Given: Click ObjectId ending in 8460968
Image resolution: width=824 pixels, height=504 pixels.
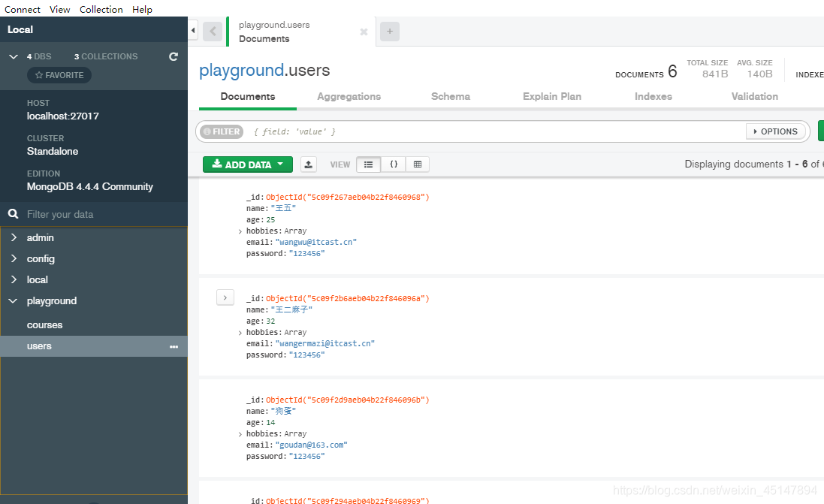Looking at the screenshot, I should [347, 197].
